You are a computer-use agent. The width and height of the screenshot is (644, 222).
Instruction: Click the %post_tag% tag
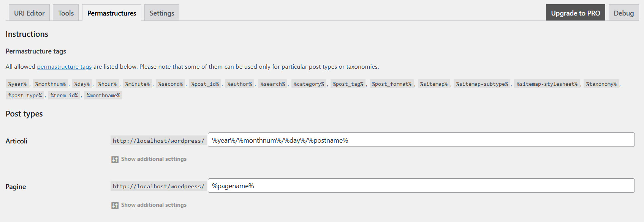pyautogui.click(x=348, y=84)
